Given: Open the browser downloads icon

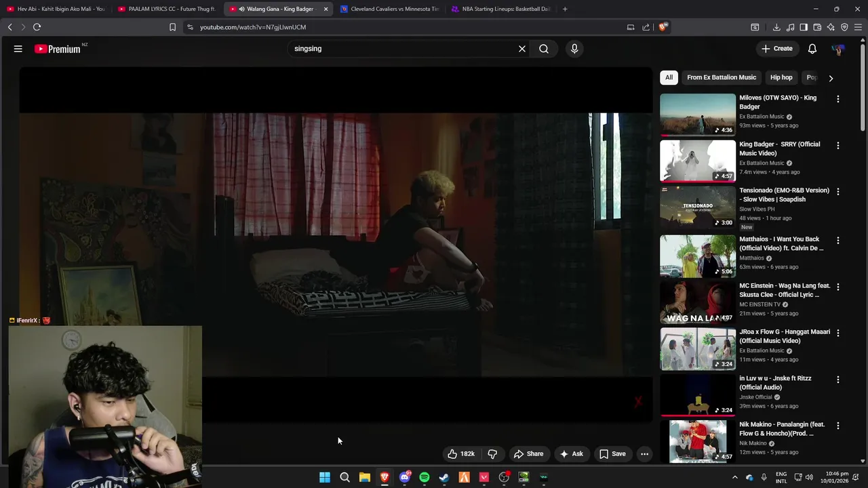Looking at the screenshot, I should [776, 27].
